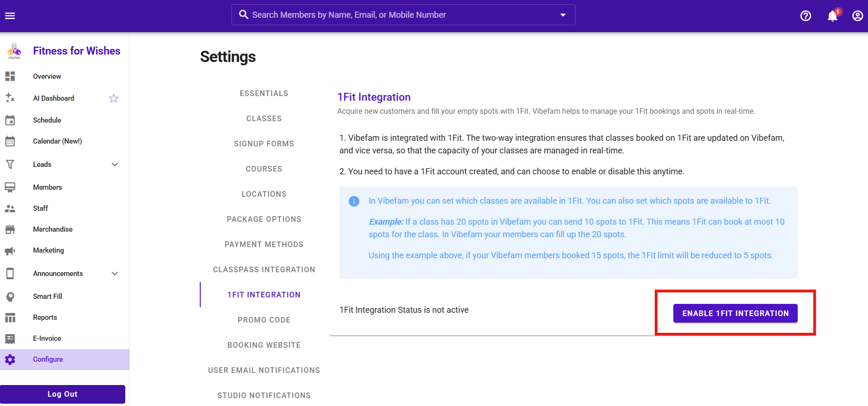Expand the Leads submenu chevron

click(115, 164)
